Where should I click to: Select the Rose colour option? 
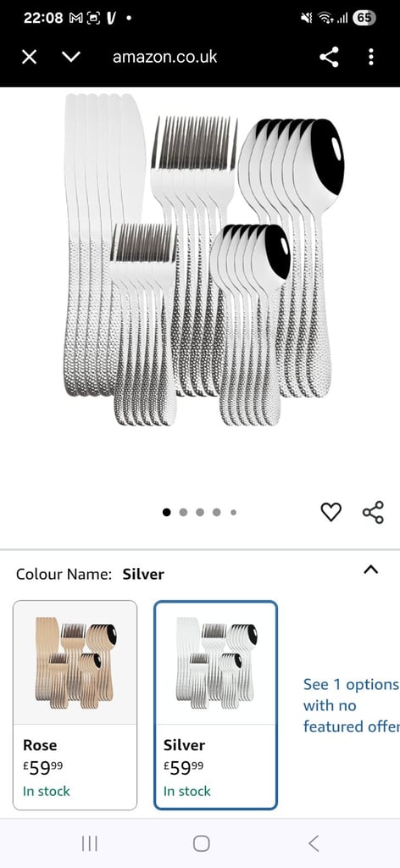pyautogui.click(x=75, y=704)
